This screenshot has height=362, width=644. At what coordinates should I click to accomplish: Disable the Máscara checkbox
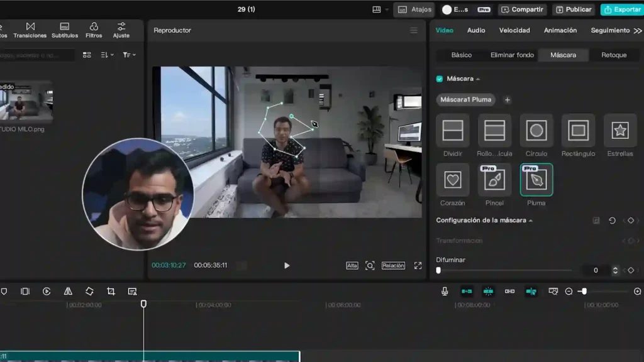tap(438, 79)
